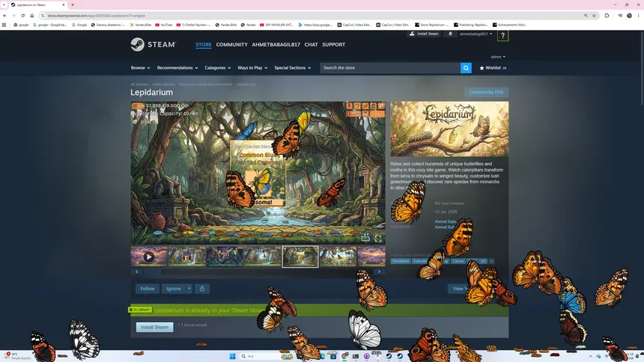Click site info icon in address bar

tap(43, 16)
